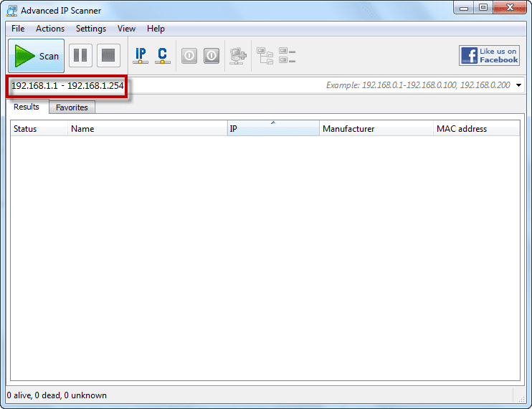The image size is (532, 409).
Task: Click the class C subnet icon
Action: pos(163,56)
